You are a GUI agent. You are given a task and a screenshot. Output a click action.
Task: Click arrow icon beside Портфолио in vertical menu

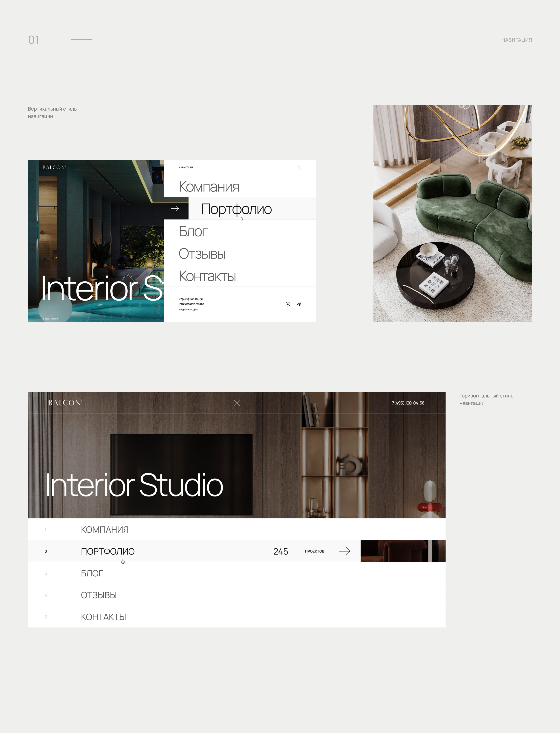point(175,209)
